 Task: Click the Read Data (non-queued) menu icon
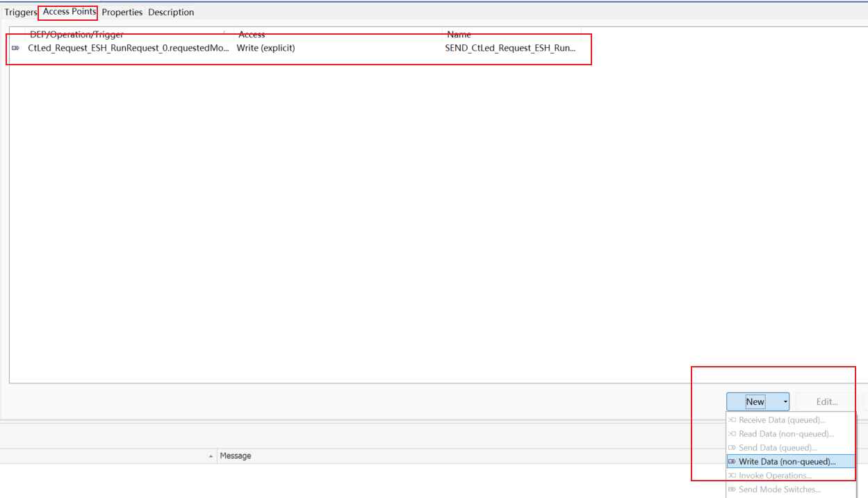(732, 434)
